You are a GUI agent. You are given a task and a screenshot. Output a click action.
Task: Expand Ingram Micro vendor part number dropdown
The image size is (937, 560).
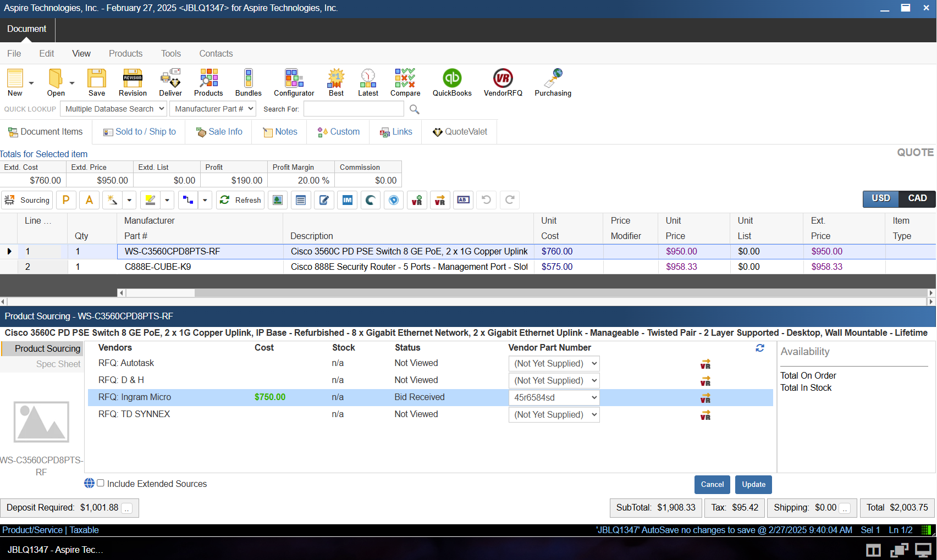point(554,397)
